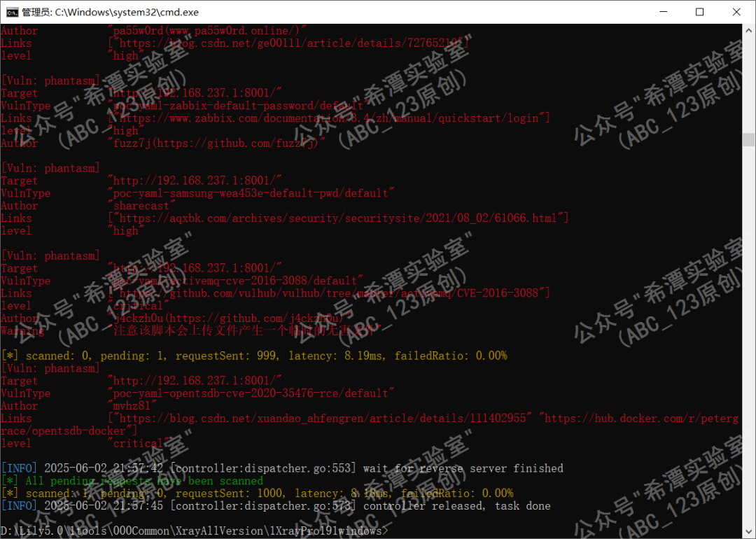Viewport: 756px width, 539px height.
Task: Click the requestSent: 999 status line
Action: tap(254, 356)
